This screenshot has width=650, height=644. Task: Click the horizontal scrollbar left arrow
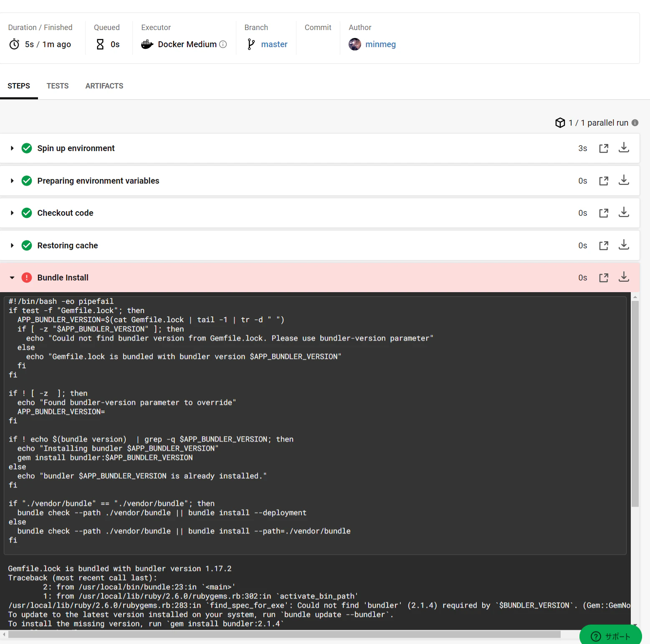coord(4,634)
